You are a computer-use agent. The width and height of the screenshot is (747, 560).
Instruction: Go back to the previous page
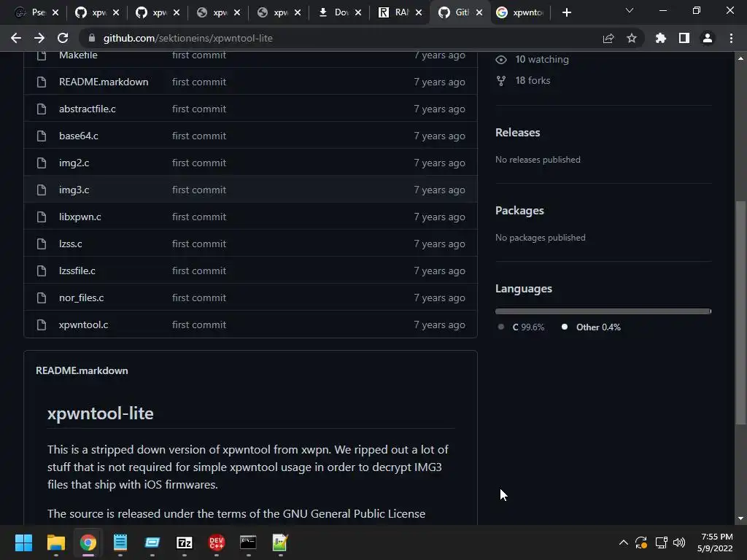16,38
